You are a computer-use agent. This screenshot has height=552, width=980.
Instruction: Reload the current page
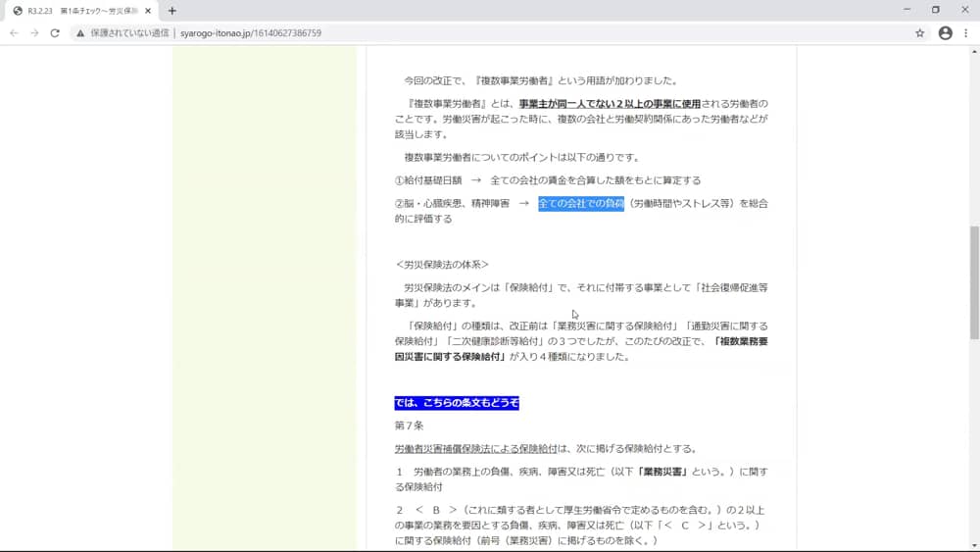click(x=55, y=33)
